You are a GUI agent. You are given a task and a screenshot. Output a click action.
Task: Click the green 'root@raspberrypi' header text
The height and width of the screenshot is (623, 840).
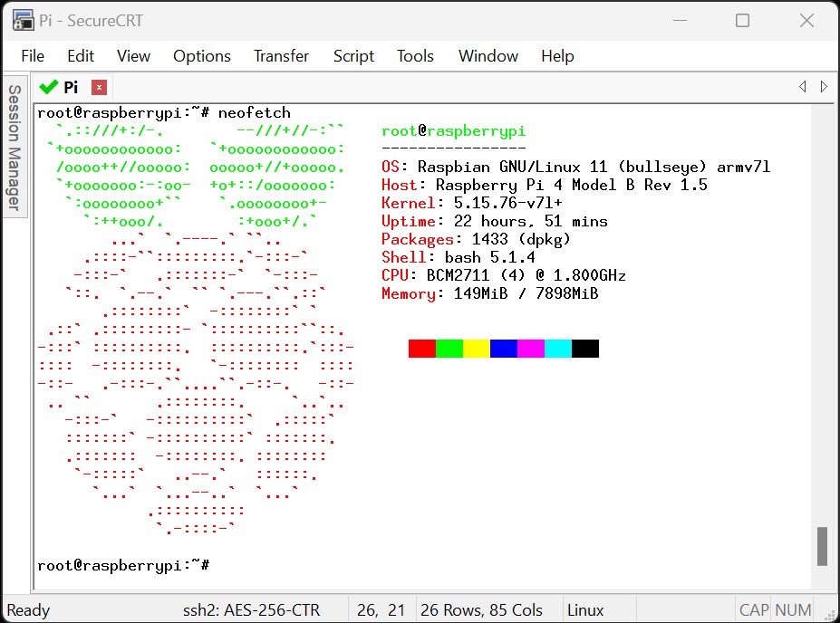tap(453, 131)
